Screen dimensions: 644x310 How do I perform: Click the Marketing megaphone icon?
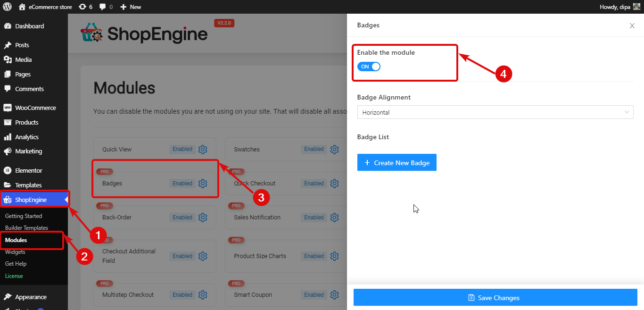tap(8, 151)
